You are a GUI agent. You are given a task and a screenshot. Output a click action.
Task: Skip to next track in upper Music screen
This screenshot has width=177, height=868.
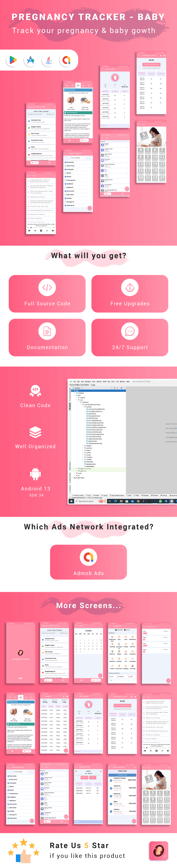(53, 231)
